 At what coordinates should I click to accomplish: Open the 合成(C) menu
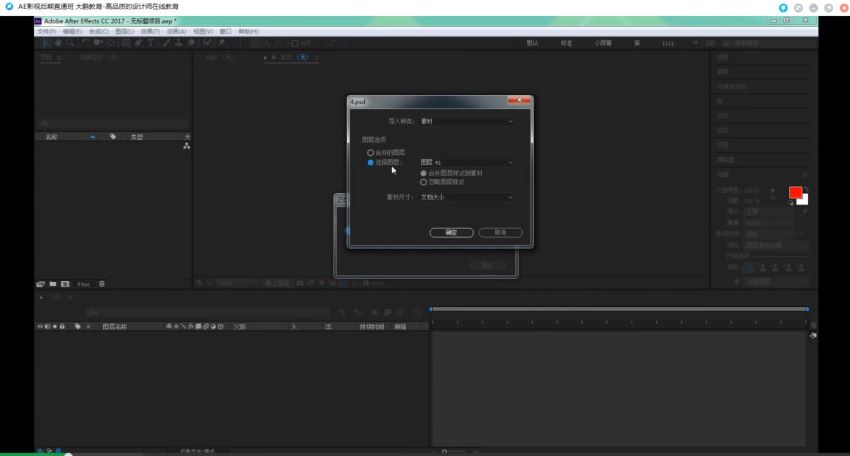pos(98,31)
